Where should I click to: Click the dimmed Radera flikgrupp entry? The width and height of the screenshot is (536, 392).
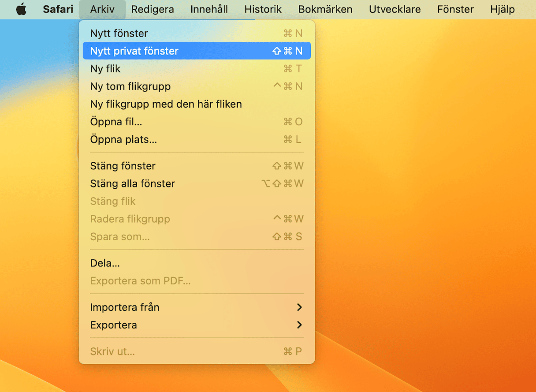pos(197,219)
